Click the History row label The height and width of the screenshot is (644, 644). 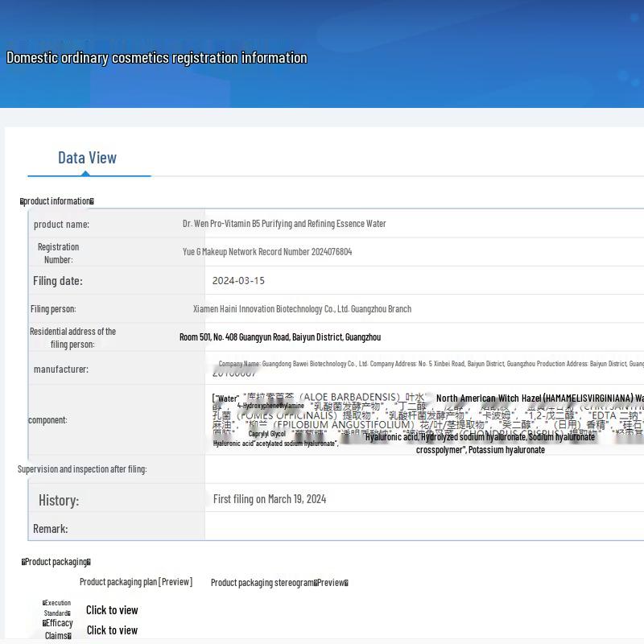click(59, 501)
